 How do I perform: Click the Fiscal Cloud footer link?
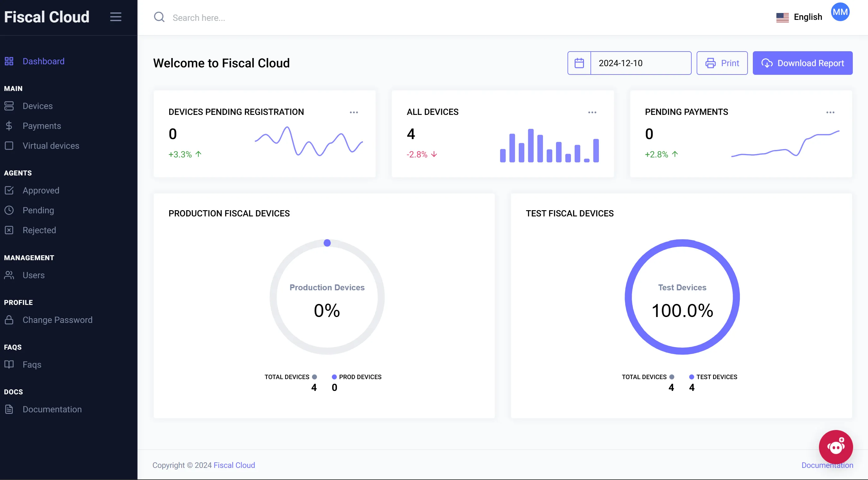[234, 465]
